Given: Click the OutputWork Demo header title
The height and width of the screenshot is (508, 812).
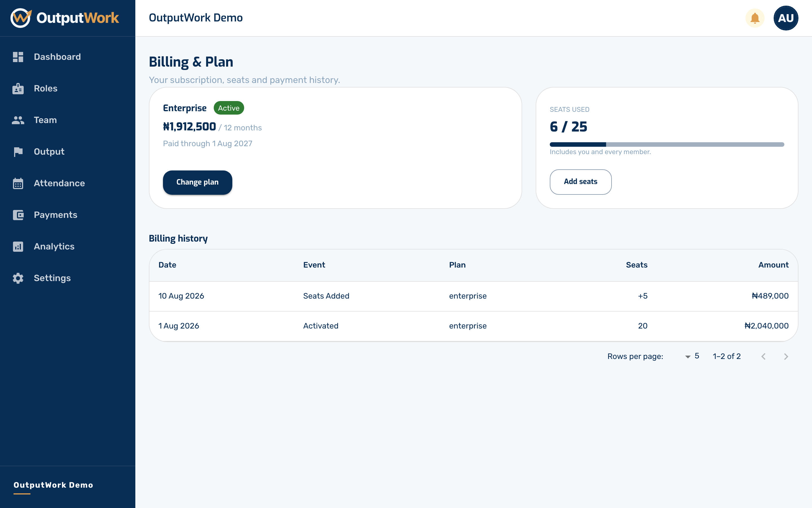Looking at the screenshot, I should click(x=196, y=18).
